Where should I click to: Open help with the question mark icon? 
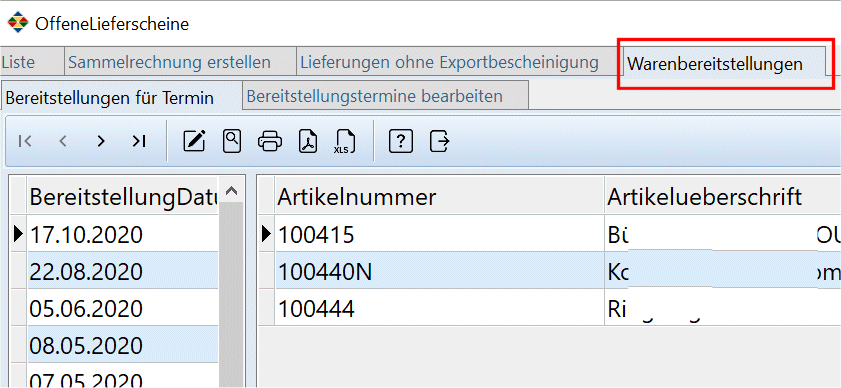401,142
